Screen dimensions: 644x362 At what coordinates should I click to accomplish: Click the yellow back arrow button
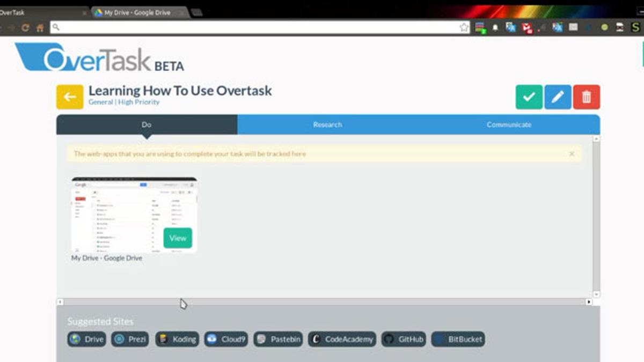point(70,97)
